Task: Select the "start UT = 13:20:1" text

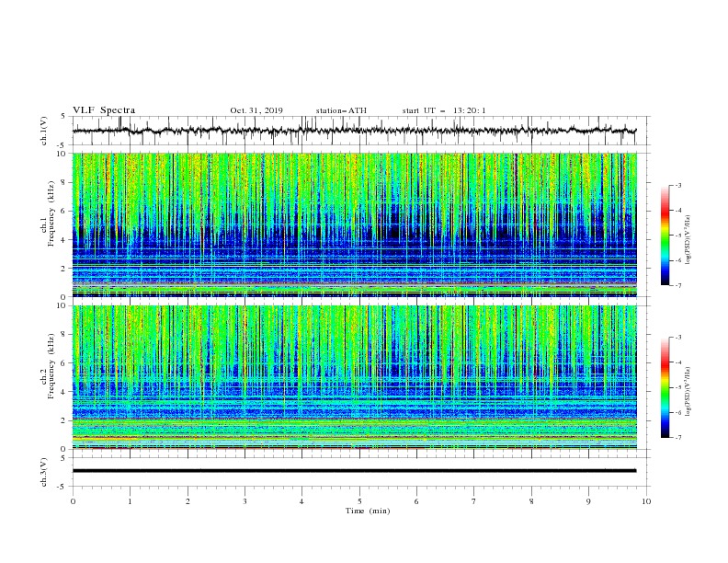Action: coord(444,110)
